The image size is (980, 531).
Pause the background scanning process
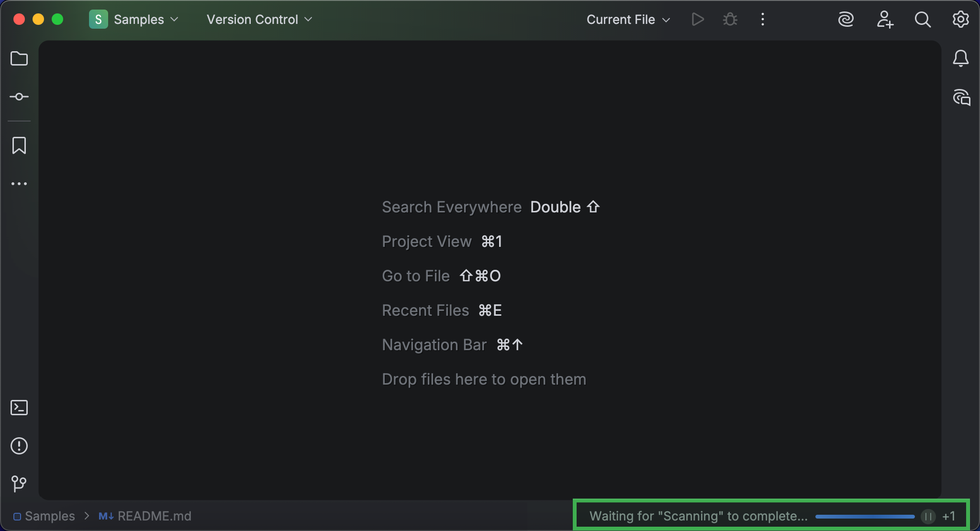[x=928, y=516]
